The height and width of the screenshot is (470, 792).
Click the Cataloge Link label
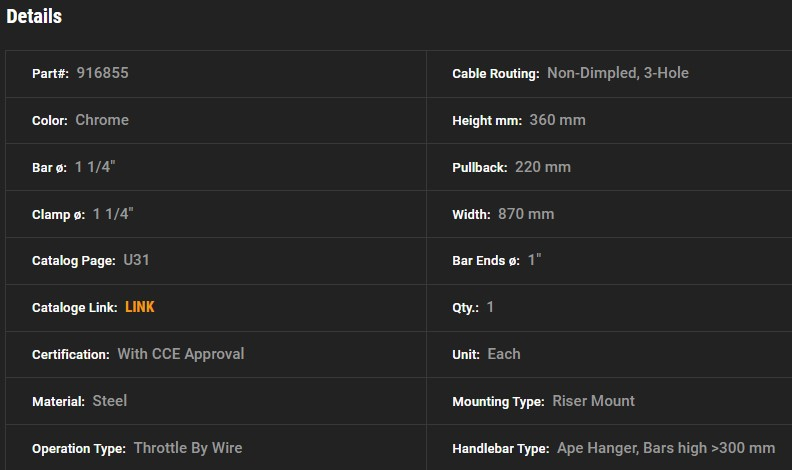pos(75,307)
